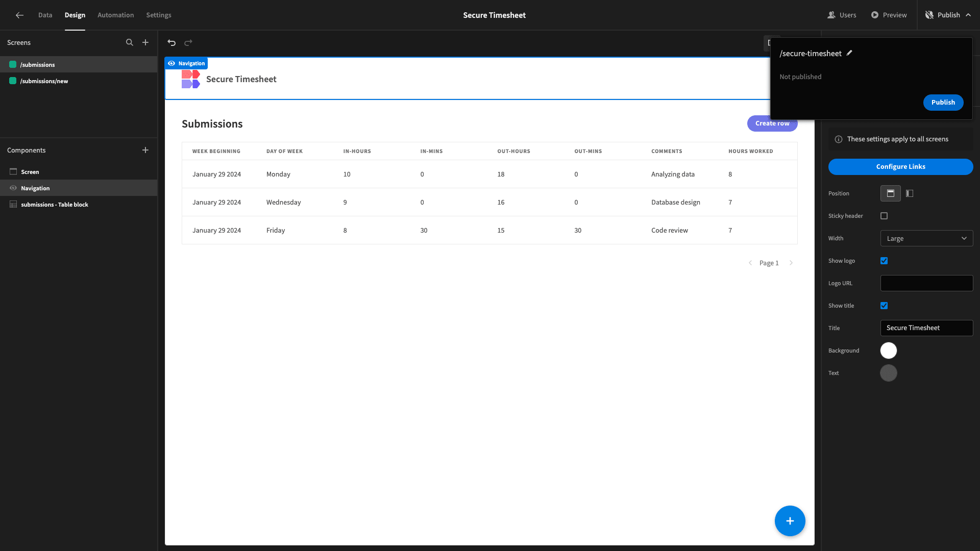Image resolution: width=980 pixels, height=551 pixels.
Task: Toggle Navigation visibility eye in components list
Action: 13,188
